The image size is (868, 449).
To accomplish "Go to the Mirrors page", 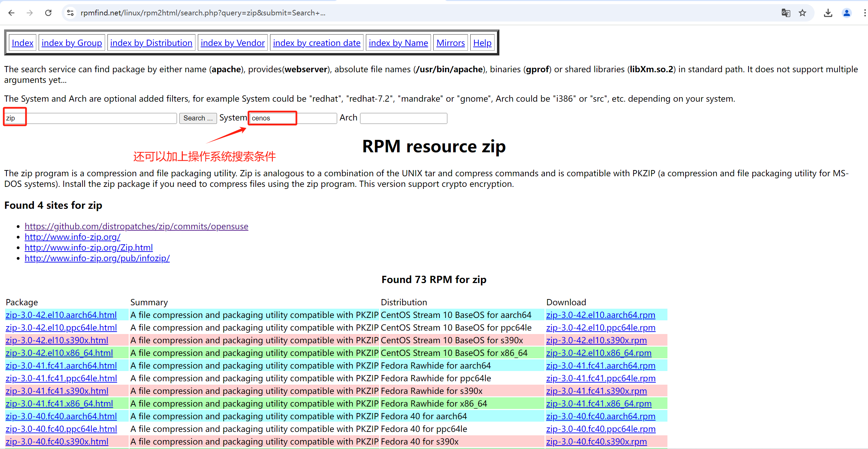I will [x=450, y=43].
